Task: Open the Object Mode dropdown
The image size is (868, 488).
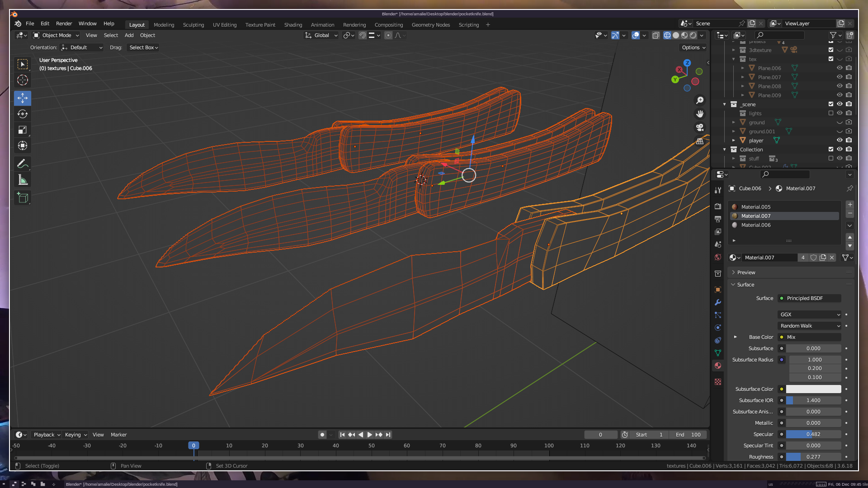Action: point(57,35)
